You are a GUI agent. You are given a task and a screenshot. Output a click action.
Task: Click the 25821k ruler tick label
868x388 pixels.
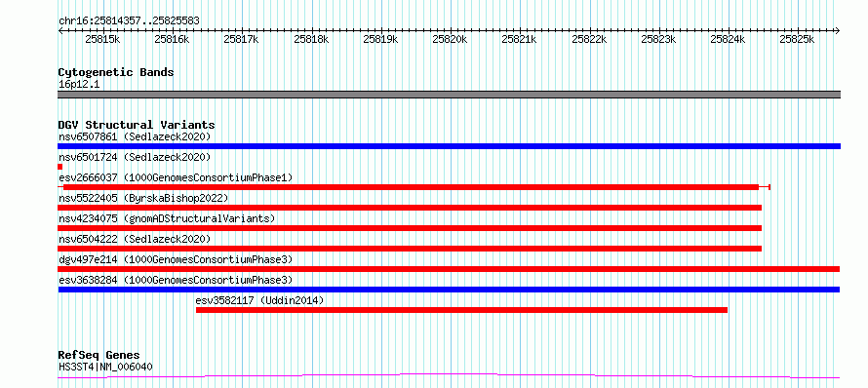point(519,39)
